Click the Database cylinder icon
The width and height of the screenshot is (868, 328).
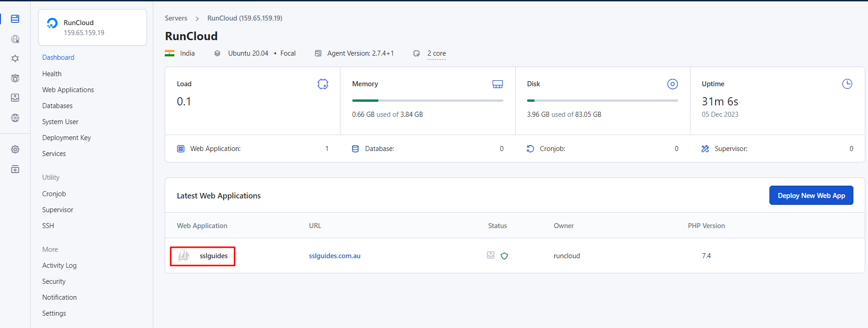(x=356, y=149)
